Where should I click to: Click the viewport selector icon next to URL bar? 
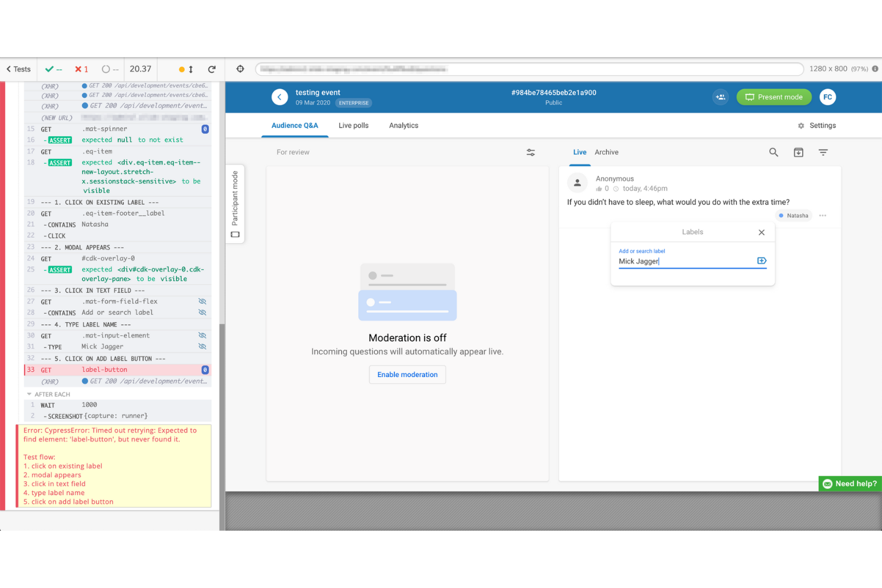240,69
